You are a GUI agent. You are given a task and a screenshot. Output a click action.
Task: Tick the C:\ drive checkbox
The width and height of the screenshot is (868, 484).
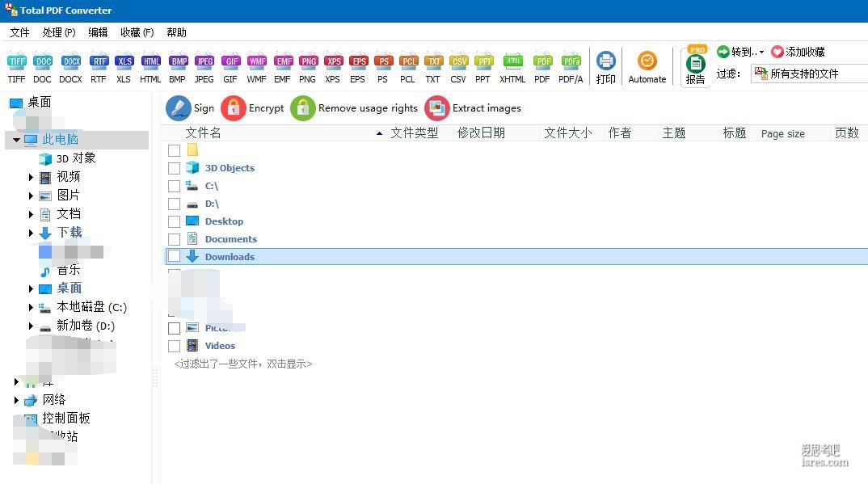pos(174,186)
